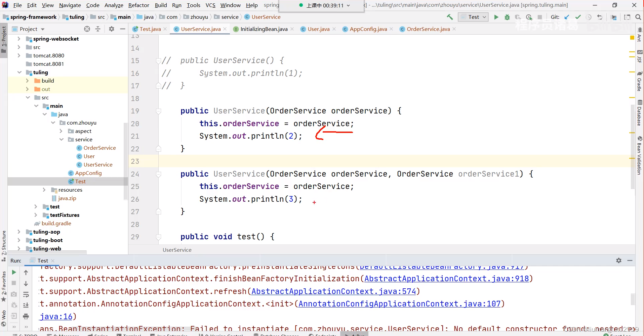Click the print icon in Run panel

click(26, 316)
